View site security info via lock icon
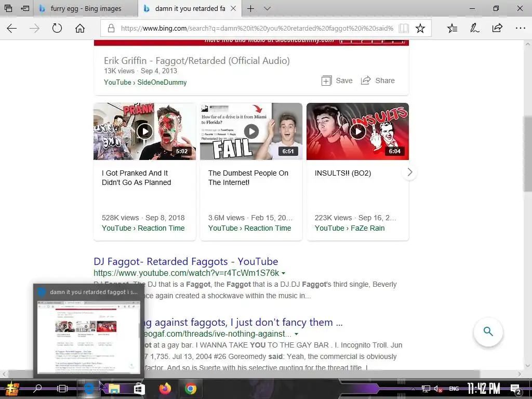Screen dimensions: 532x399 pyautogui.click(x=111, y=28)
